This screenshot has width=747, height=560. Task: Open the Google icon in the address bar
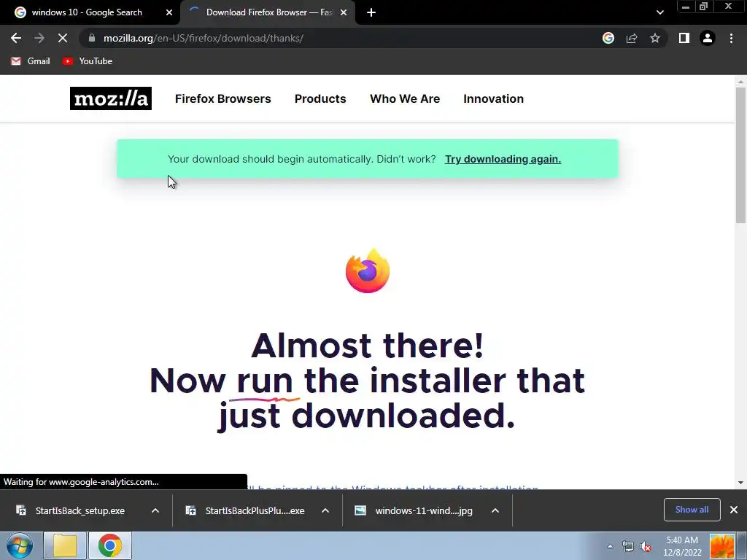click(608, 38)
